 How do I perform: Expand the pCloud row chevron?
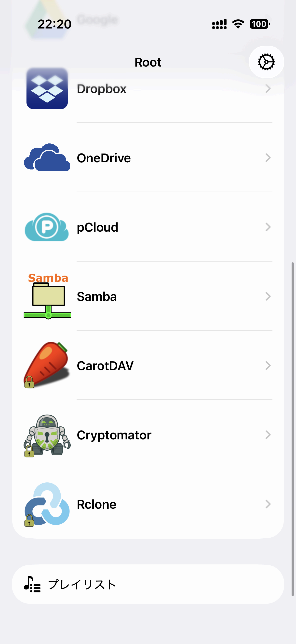(268, 227)
